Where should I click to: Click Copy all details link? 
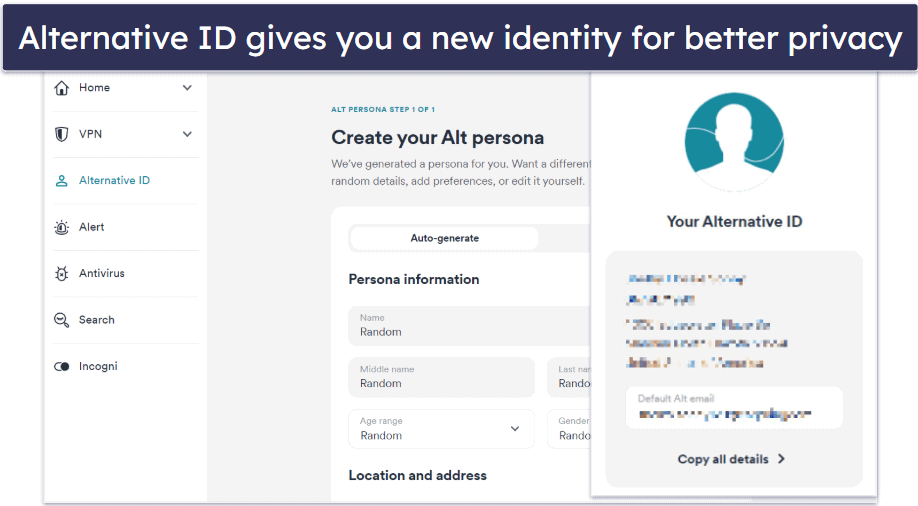pos(722,459)
